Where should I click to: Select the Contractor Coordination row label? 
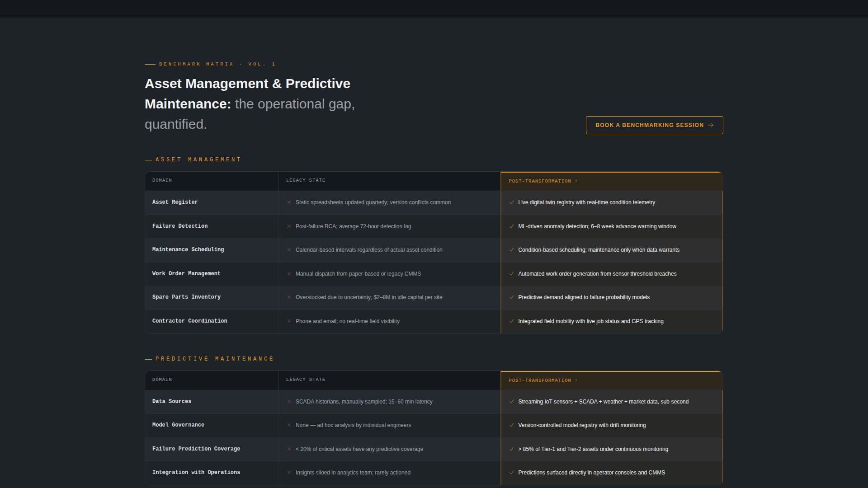tap(190, 321)
